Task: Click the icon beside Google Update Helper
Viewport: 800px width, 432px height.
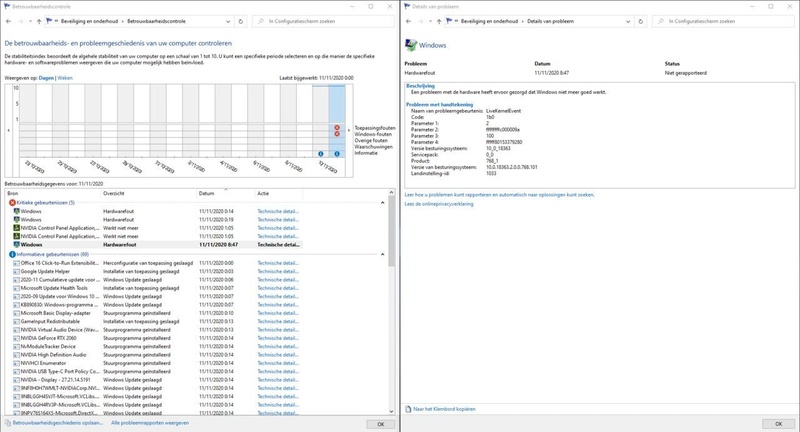Action: 16,271
